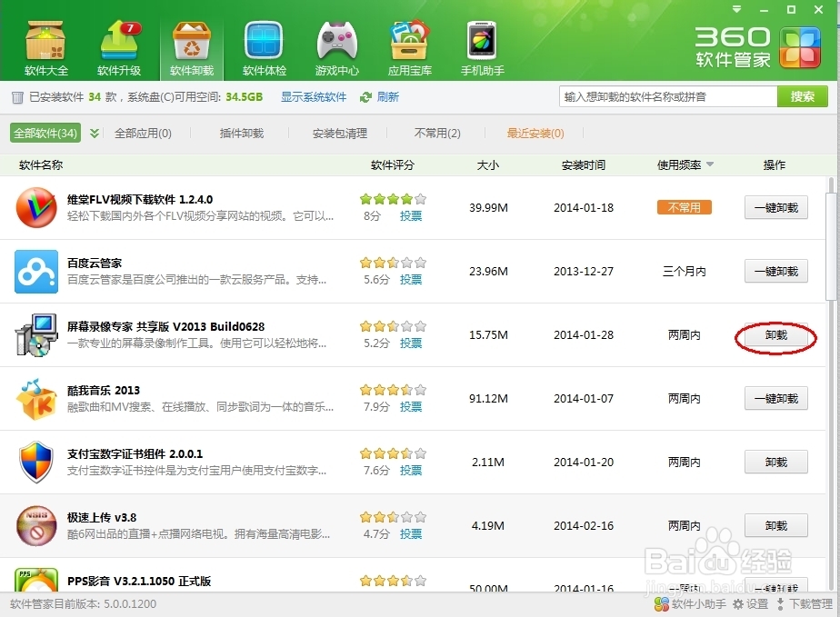Click the refresh arrows icon beside 刷新
The width and height of the screenshot is (840, 617).
(365, 97)
